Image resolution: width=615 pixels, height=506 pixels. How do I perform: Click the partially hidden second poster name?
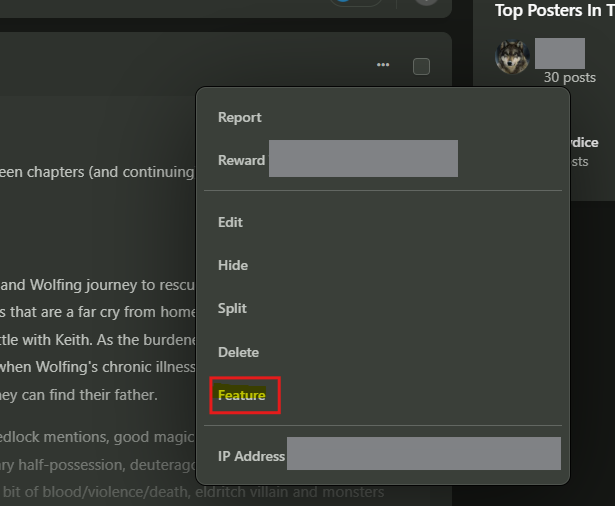tap(584, 142)
